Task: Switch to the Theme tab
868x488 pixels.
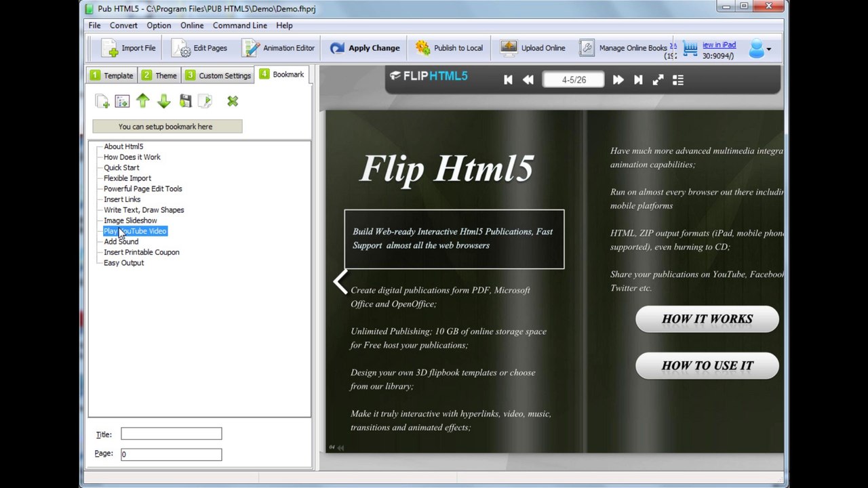Action: coord(159,75)
